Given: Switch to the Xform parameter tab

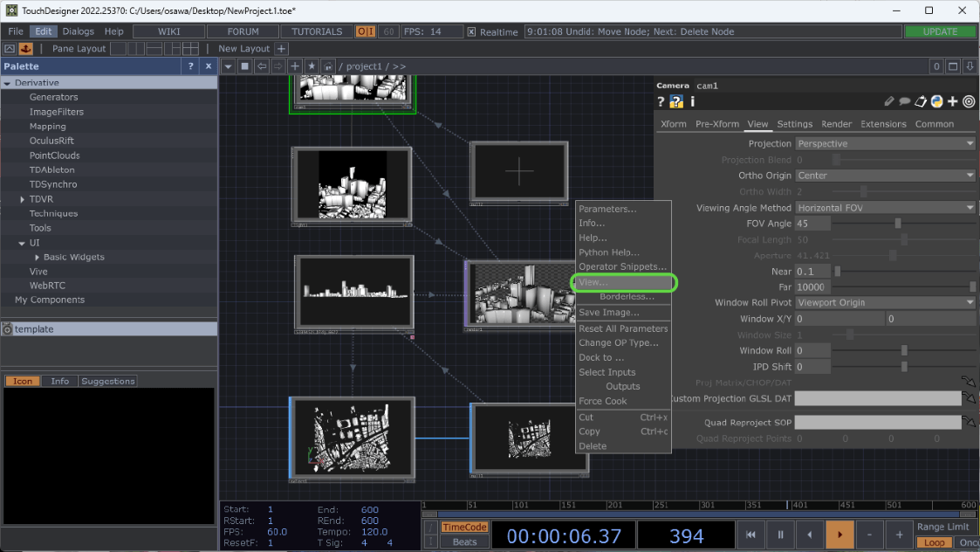Looking at the screenshot, I should click(x=673, y=124).
